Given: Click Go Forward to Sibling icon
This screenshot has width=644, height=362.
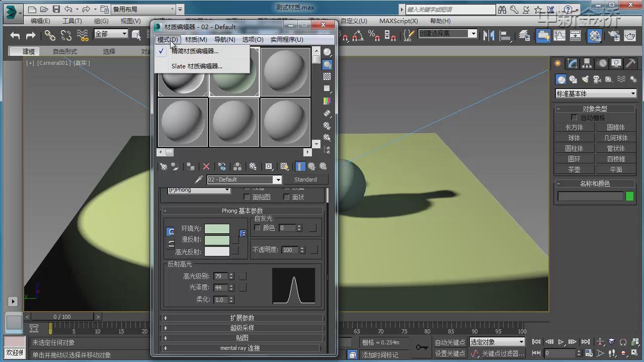Looking at the screenshot, I should [x=323, y=166].
